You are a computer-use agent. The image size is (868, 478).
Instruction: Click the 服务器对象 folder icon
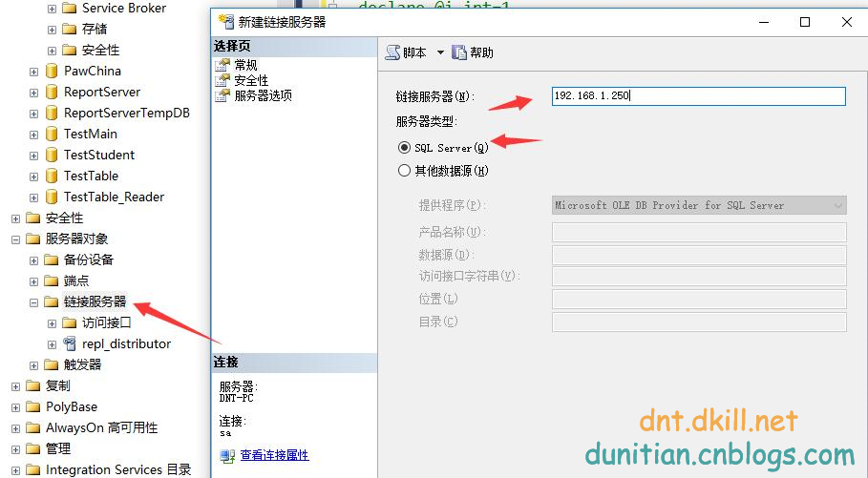pos(33,239)
